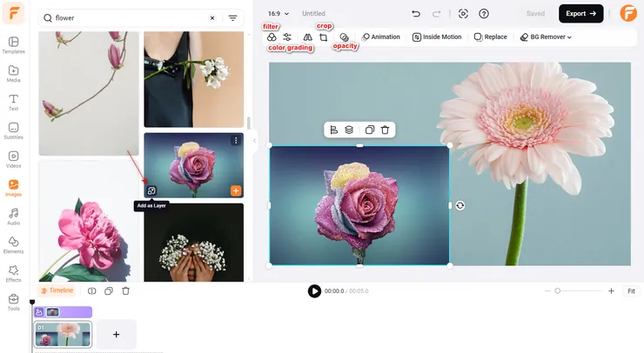The width and height of the screenshot is (644, 353).
Task: Toggle the Timeline view button
Action: [57, 290]
